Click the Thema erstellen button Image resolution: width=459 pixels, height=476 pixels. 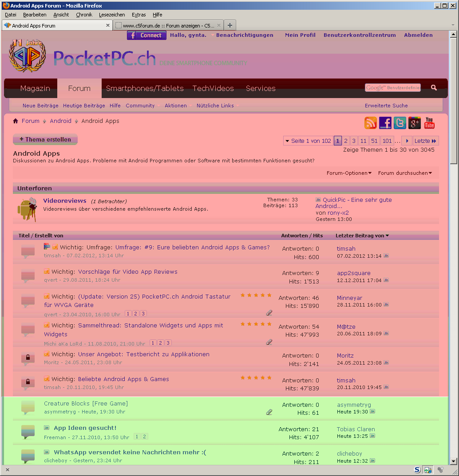point(45,139)
